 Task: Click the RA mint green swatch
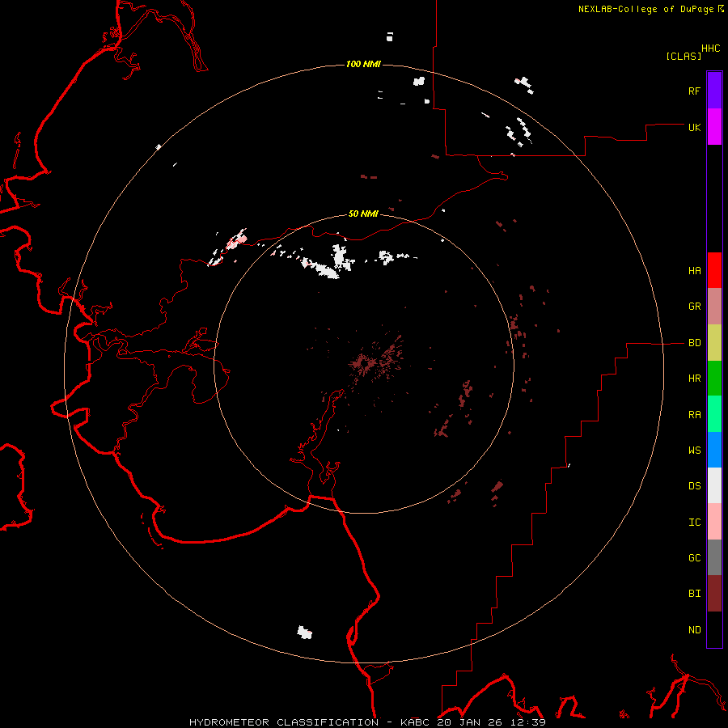point(714,414)
